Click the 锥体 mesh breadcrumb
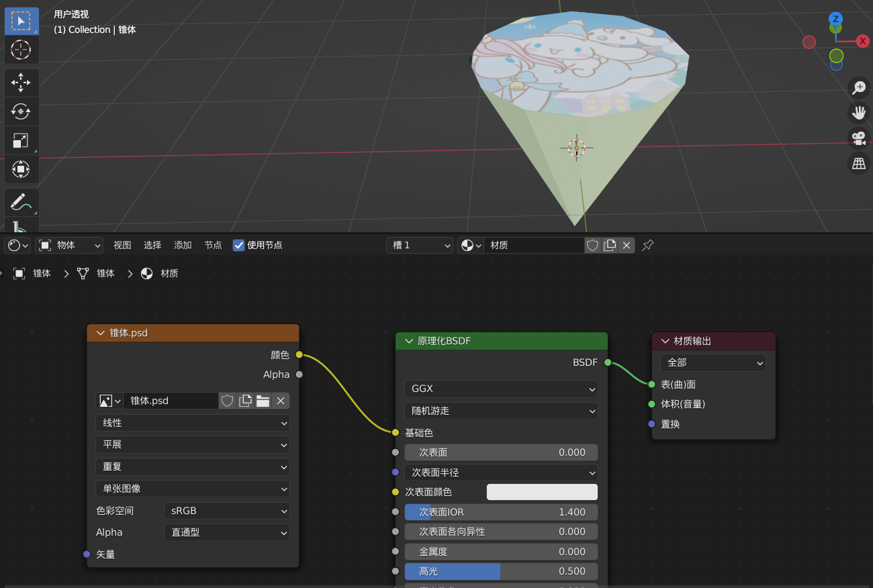Screen dimensions: 873x588 click(x=96, y=274)
